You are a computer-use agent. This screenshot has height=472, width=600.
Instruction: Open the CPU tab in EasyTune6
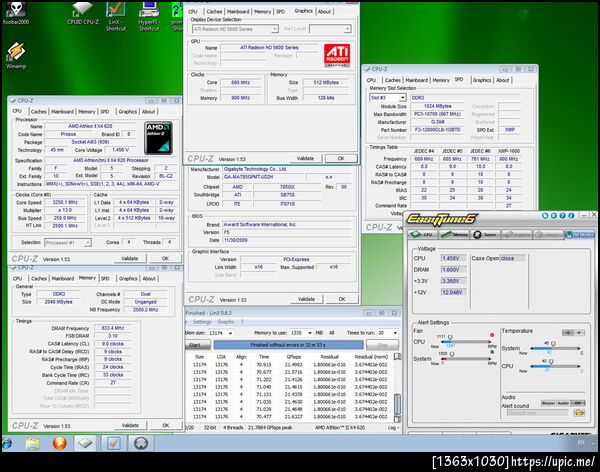point(422,234)
